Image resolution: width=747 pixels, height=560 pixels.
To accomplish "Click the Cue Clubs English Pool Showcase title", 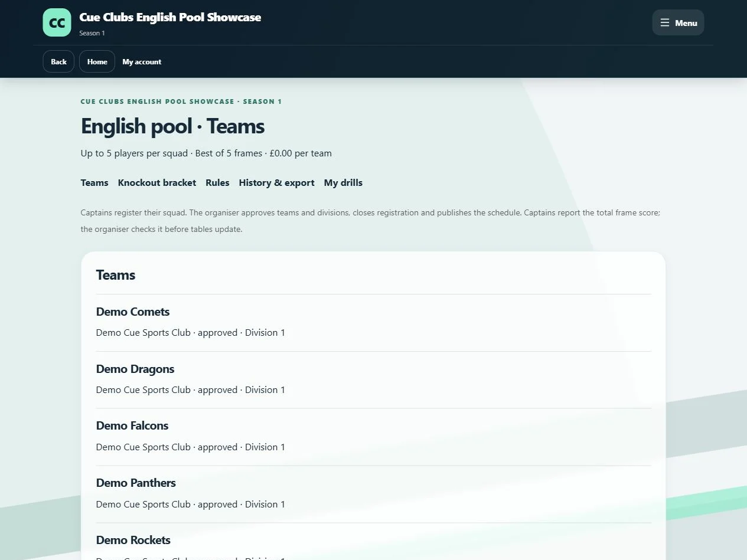I will click(170, 18).
